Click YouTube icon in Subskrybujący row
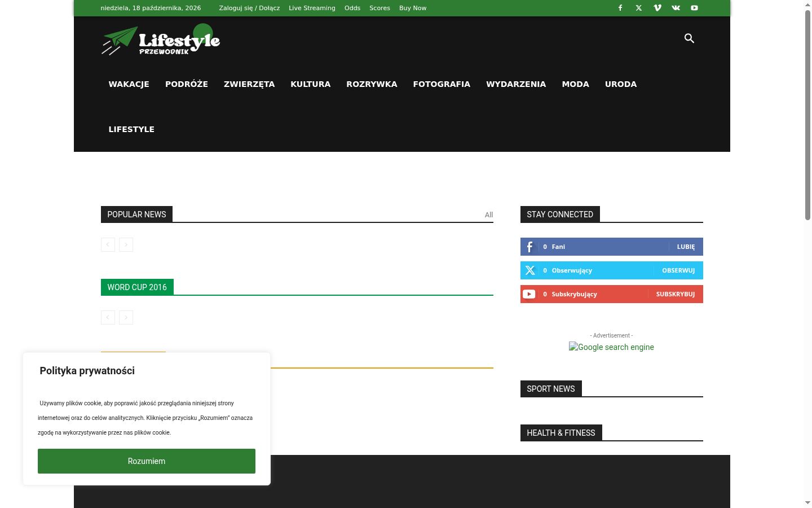 tap(529, 294)
